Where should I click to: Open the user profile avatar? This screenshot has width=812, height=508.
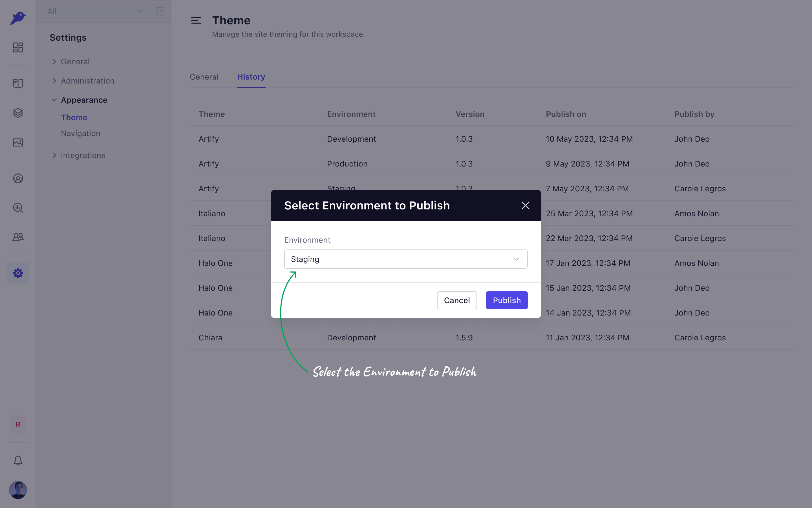point(18,490)
